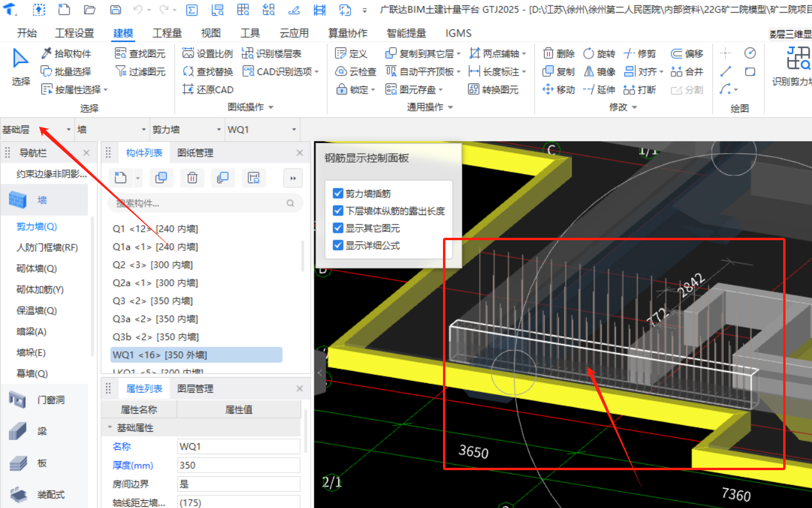Expand the 图纸操作 group menu
Image resolution: width=812 pixels, height=508 pixels.
[251, 107]
